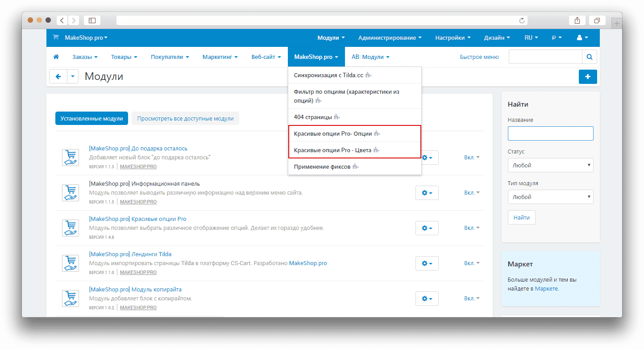Toggle the browser sidebar button
644x349 pixels.
pyautogui.click(x=92, y=20)
